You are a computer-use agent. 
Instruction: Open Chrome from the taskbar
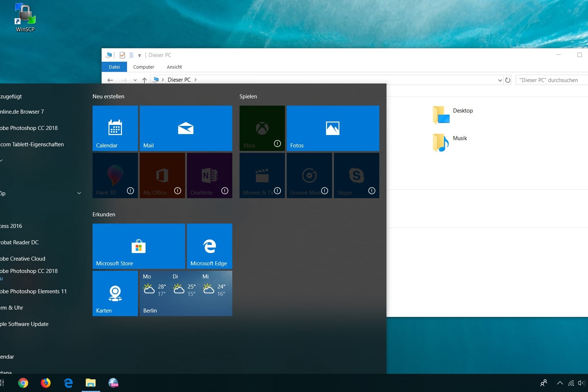click(x=23, y=383)
